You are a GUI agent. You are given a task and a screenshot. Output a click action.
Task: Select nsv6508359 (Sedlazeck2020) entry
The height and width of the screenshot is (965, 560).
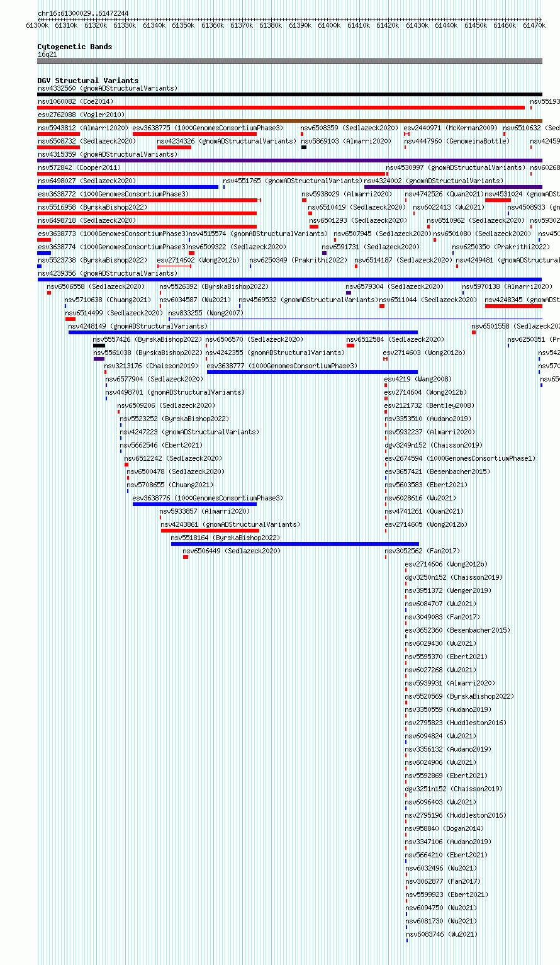(349, 128)
